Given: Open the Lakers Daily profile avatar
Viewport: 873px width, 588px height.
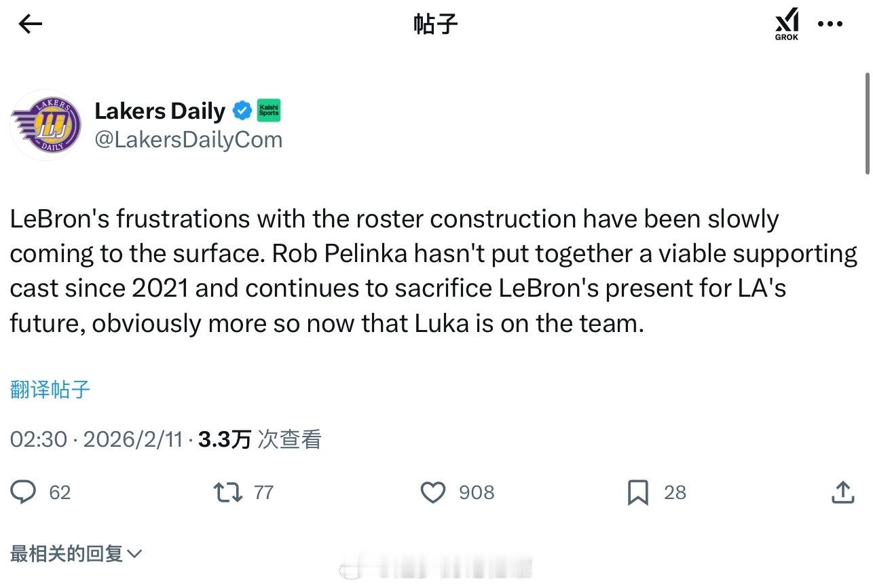Looking at the screenshot, I should pyautogui.click(x=45, y=125).
